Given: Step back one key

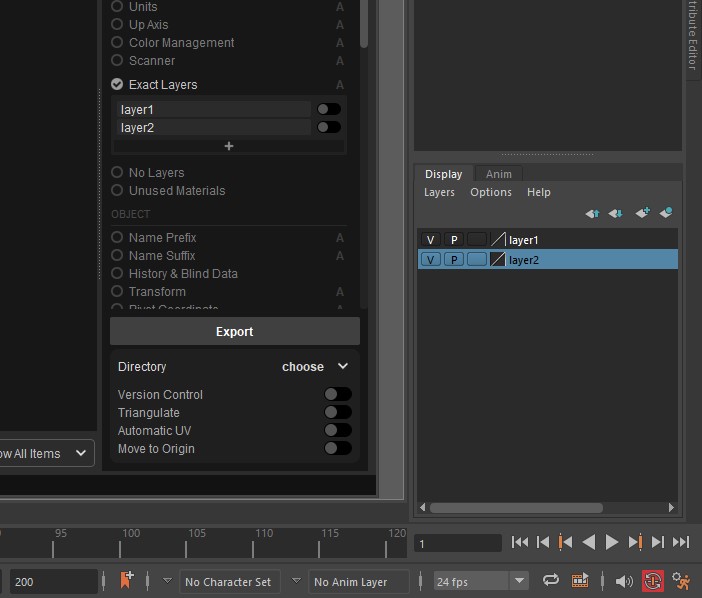Looking at the screenshot, I should pyautogui.click(x=565, y=542).
